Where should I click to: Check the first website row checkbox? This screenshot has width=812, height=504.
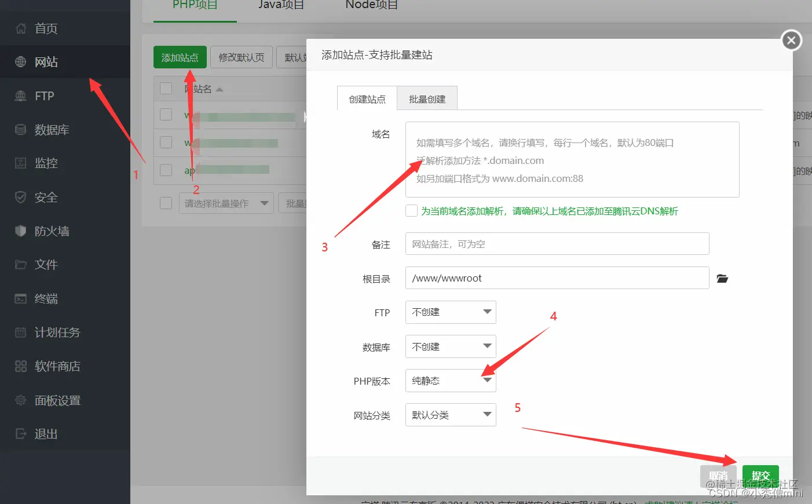(x=166, y=115)
